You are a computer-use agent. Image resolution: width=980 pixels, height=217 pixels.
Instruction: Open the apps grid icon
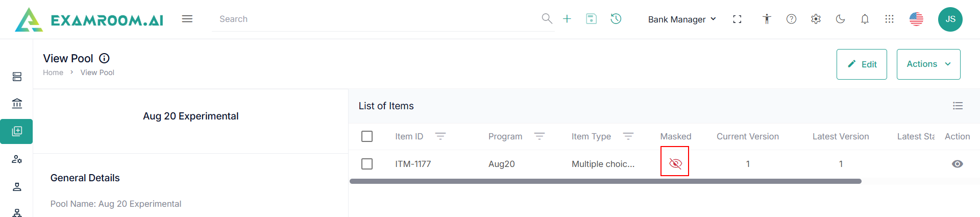tap(889, 19)
